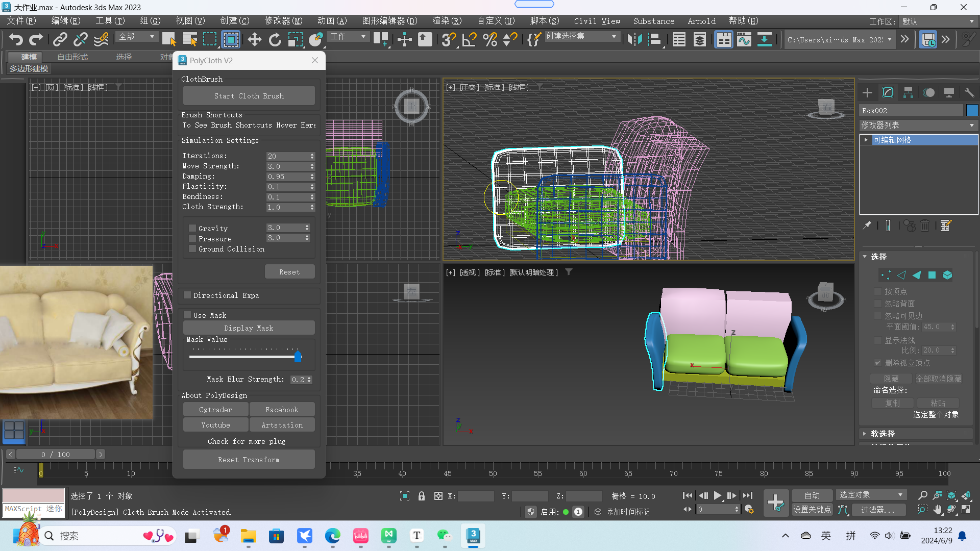Open the Curve Editor icon

tap(744, 39)
